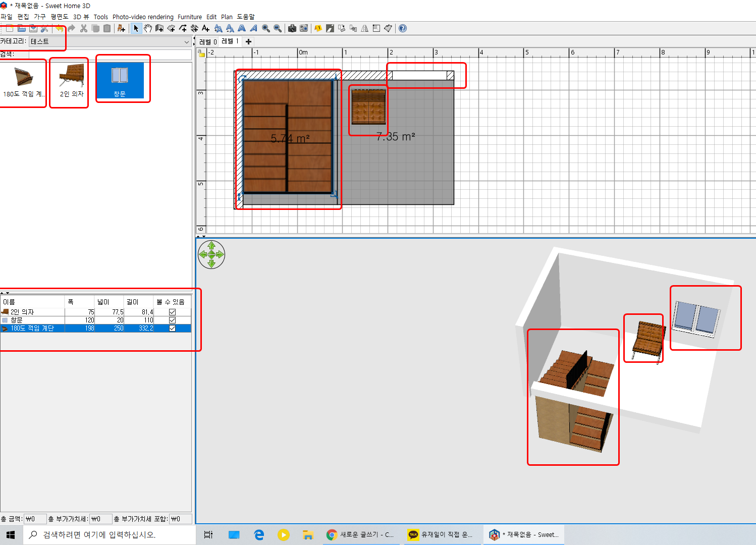The height and width of the screenshot is (545, 756).
Task: Switch to the 레벨 0 tab
Action: [208, 42]
